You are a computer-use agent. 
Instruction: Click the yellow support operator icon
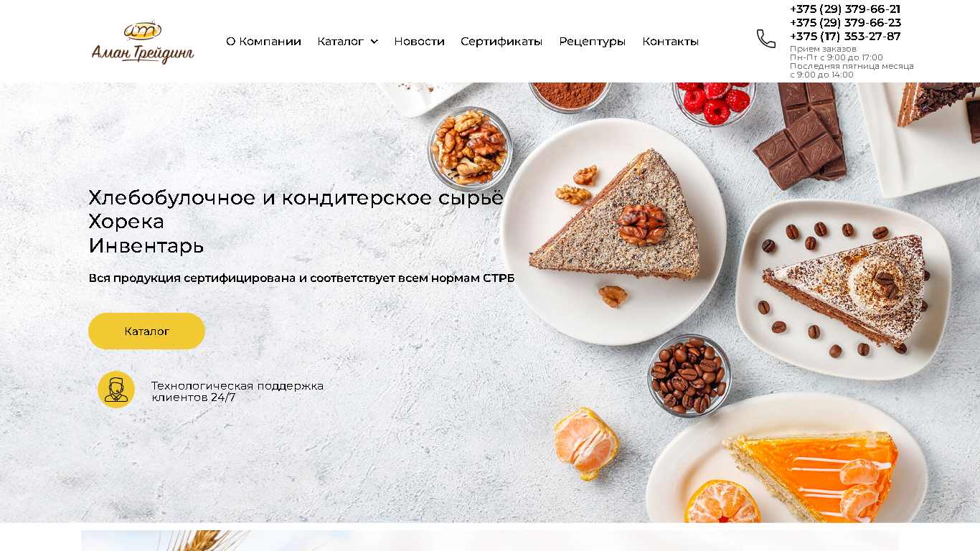pos(116,390)
